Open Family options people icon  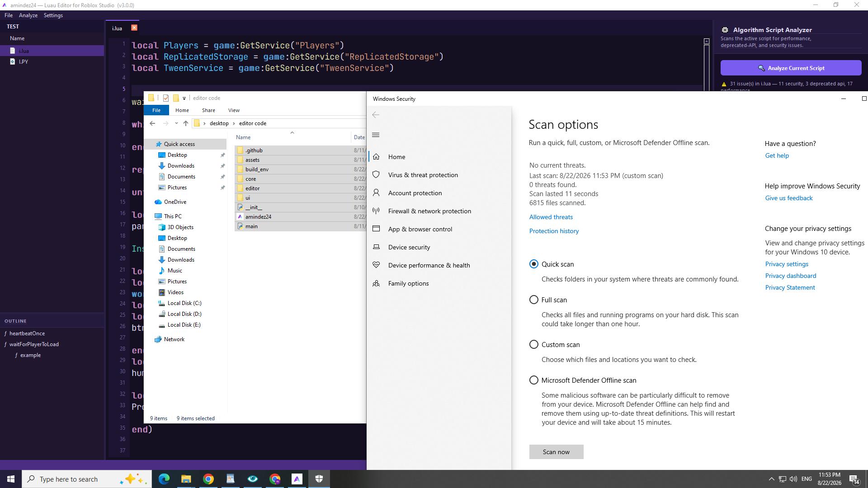(376, 283)
